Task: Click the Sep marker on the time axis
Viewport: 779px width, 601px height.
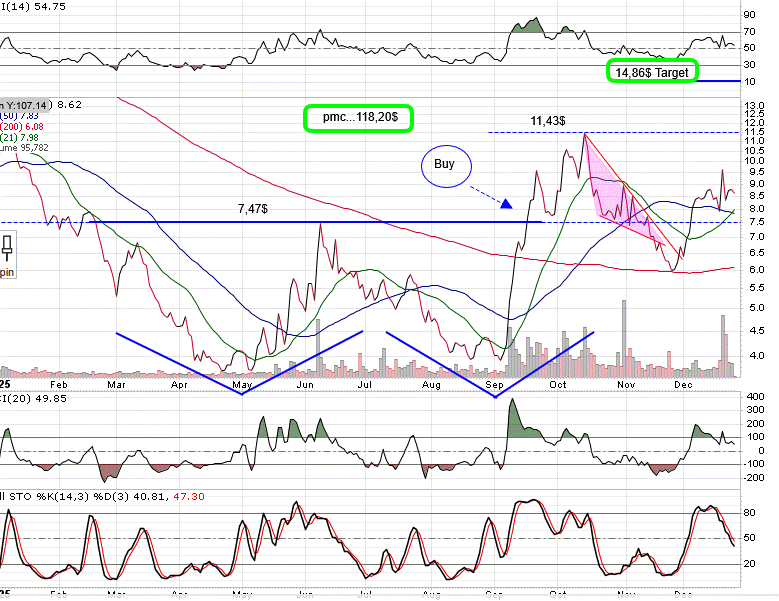Action: click(495, 383)
